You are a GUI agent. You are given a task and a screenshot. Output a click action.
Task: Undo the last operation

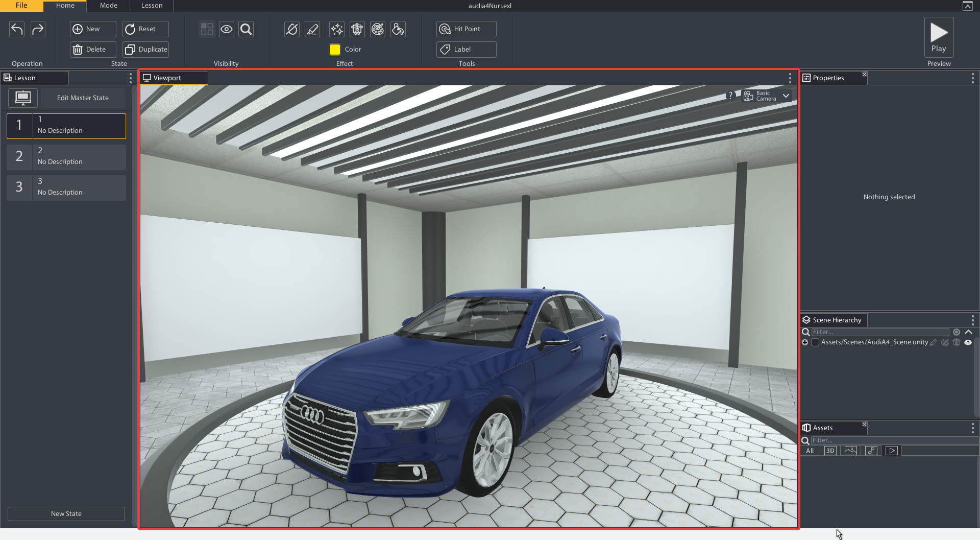click(x=17, y=29)
